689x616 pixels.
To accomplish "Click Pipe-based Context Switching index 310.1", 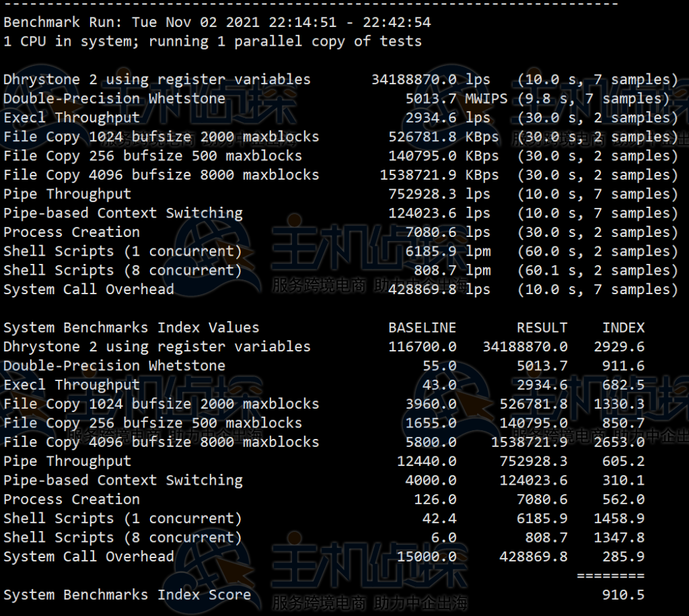I will coord(623,481).
